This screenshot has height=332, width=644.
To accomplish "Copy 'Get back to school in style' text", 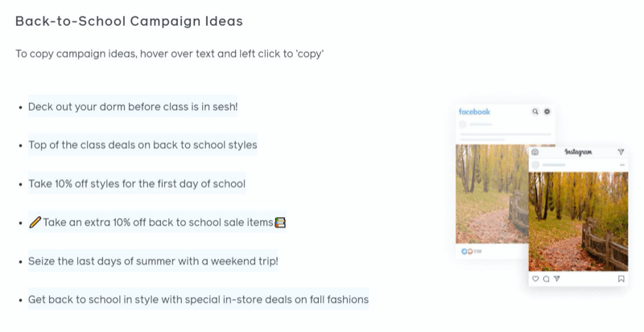I will 198,300.
